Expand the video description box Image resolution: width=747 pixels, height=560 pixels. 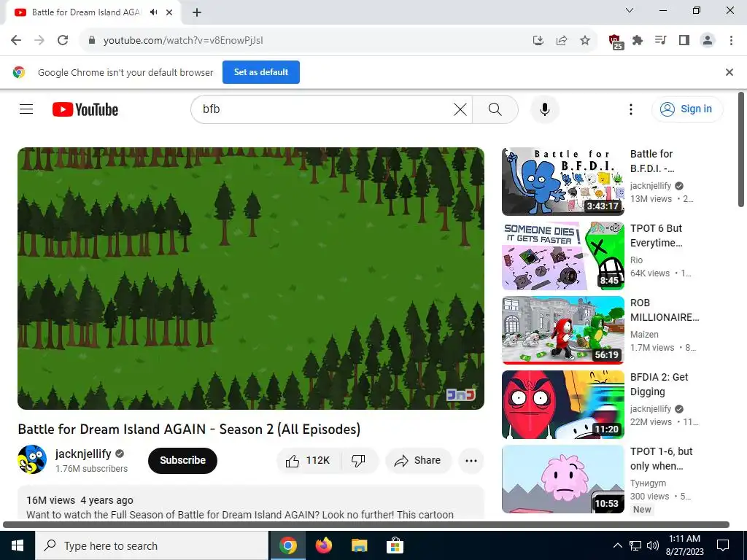pos(251,503)
